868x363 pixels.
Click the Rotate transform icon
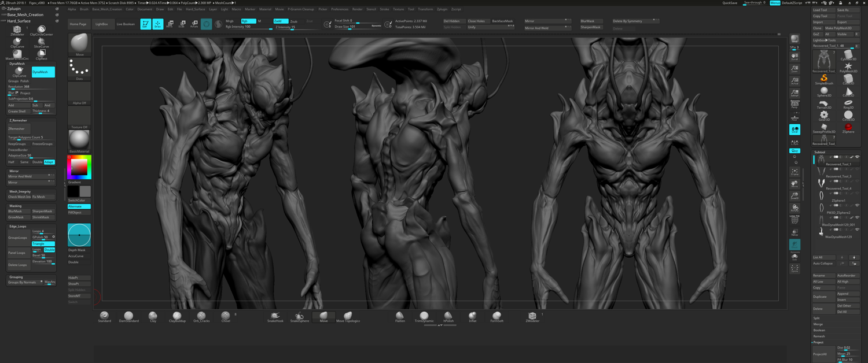tap(194, 24)
